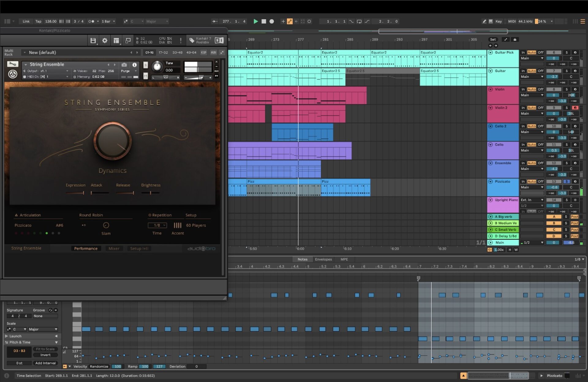Click the floppy disk save icon in Kontakt toolbar
This screenshot has height=382, width=588.
pos(93,40)
